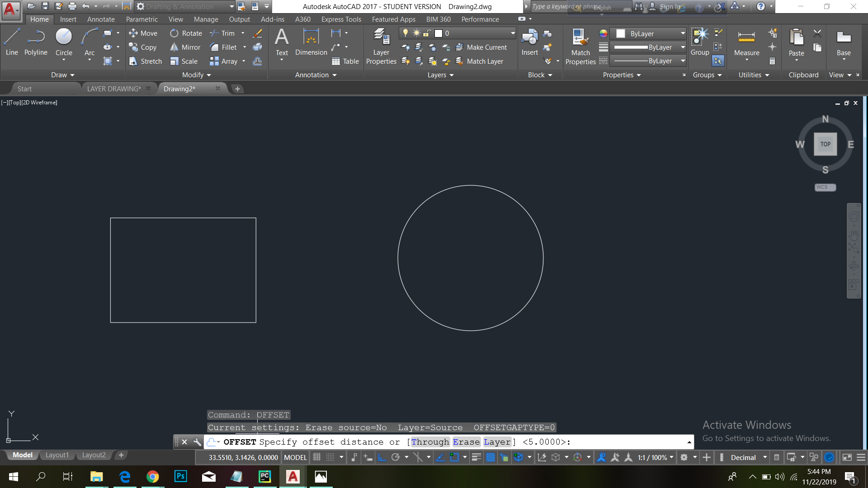
Task: Insert a Table
Action: [345, 61]
